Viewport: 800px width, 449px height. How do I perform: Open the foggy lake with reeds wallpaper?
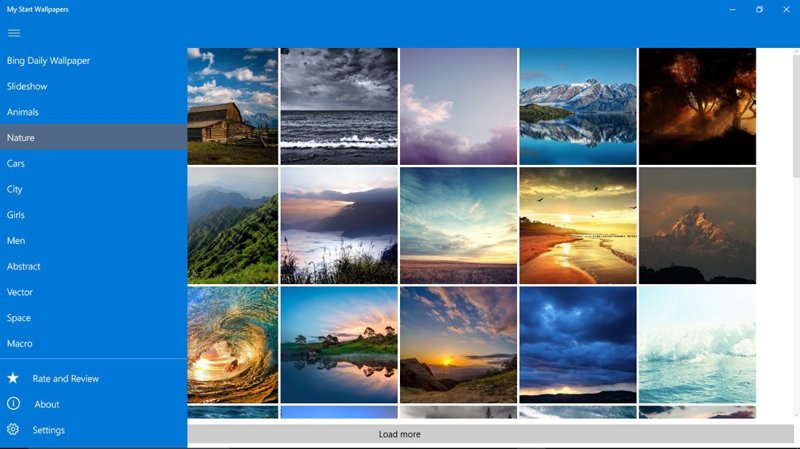click(x=339, y=226)
